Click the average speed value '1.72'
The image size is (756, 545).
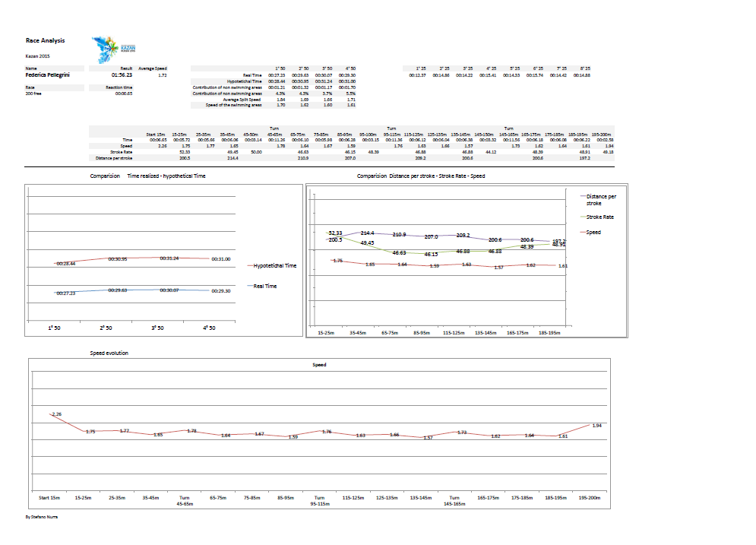[163, 75]
